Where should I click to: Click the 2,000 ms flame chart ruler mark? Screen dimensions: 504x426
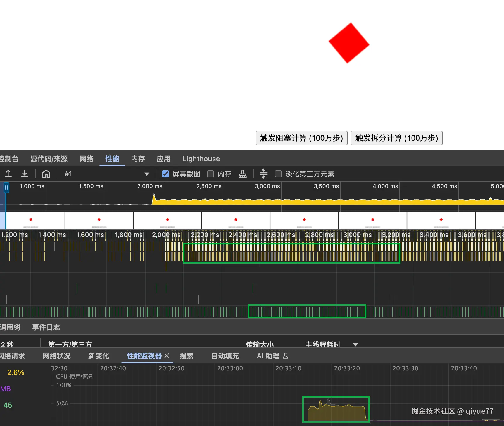point(166,235)
